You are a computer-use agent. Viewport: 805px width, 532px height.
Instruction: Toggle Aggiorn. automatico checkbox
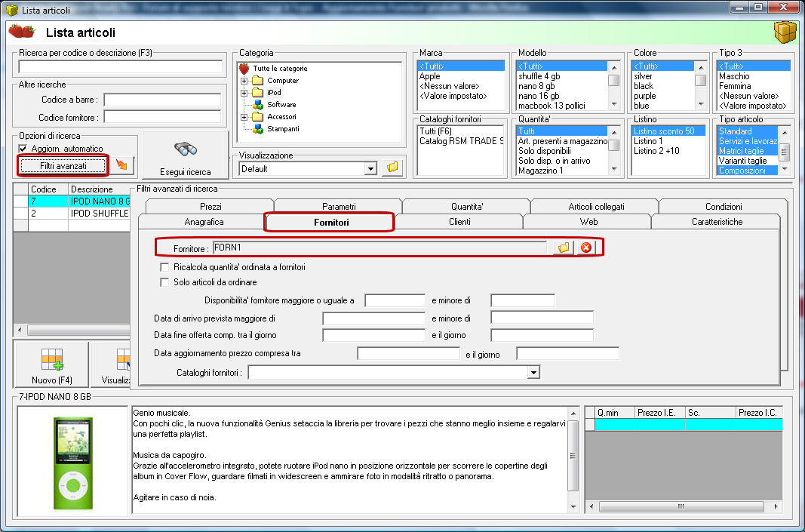pos(23,149)
